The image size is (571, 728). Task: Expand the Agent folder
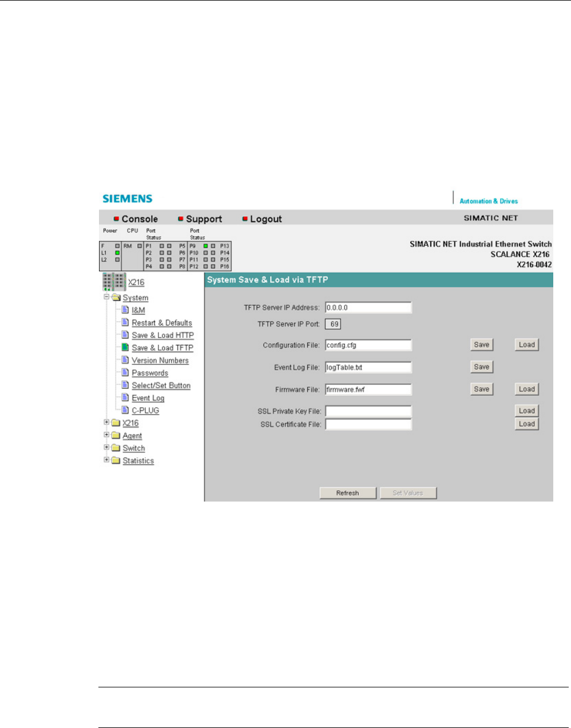(106, 435)
